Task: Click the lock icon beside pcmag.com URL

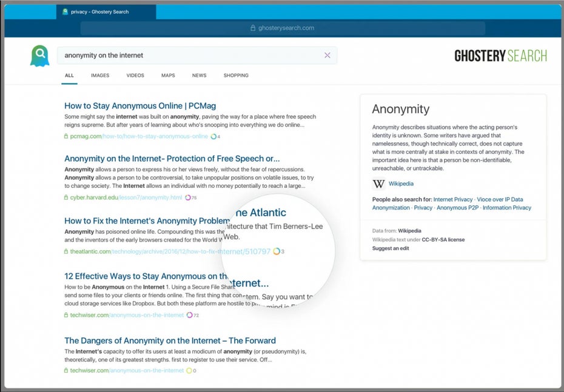Action: point(66,136)
